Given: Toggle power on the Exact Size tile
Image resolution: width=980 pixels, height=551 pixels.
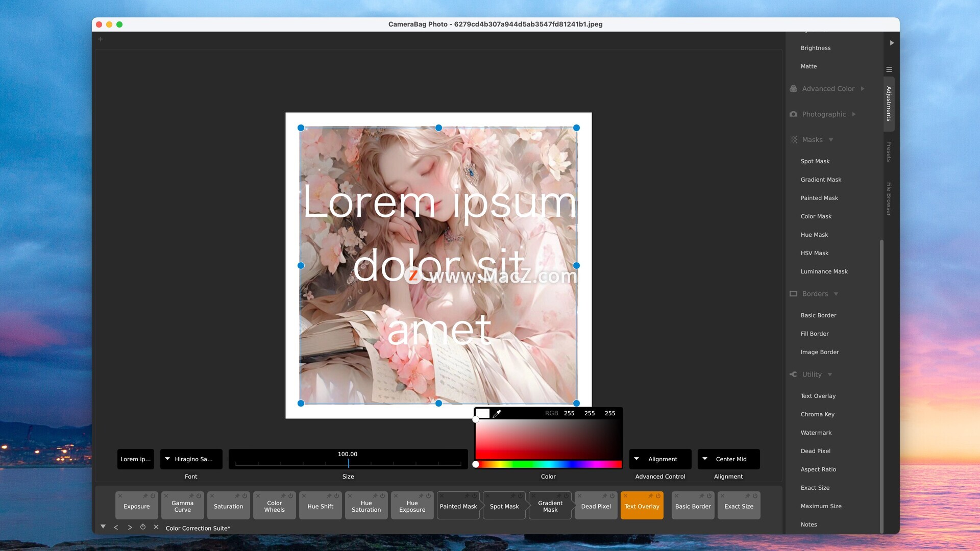Looking at the screenshot, I should click(755, 496).
